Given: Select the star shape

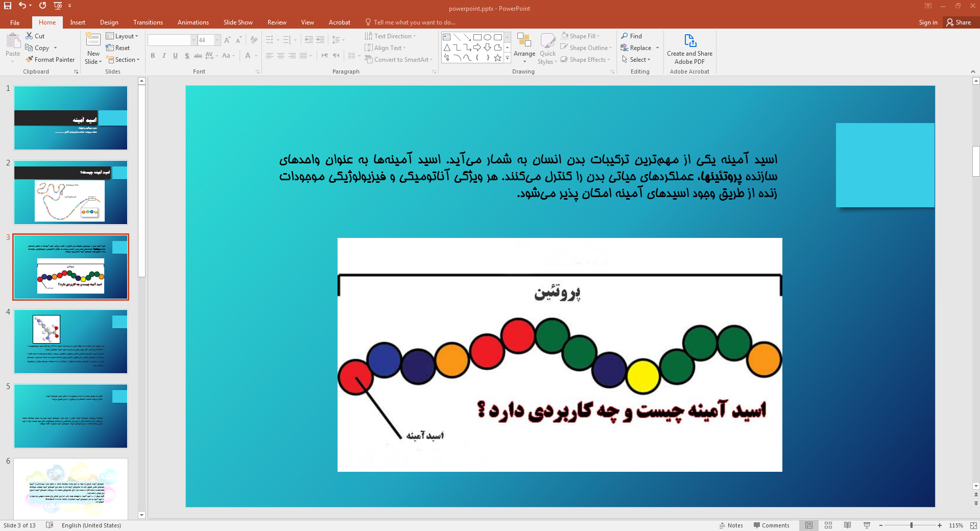Looking at the screenshot, I should tap(497, 58).
